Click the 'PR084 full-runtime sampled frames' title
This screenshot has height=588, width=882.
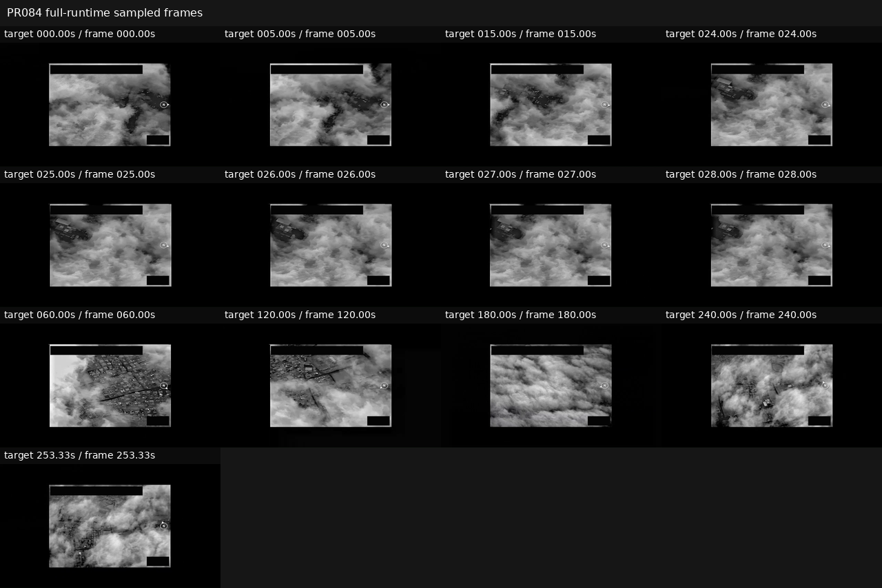pos(105,13)
